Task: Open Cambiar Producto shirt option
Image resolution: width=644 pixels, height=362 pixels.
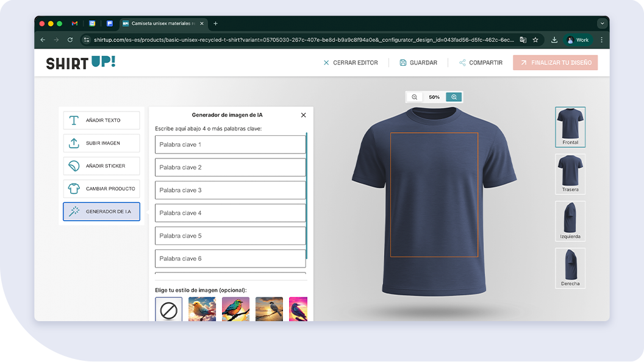Action: [101, 189]
